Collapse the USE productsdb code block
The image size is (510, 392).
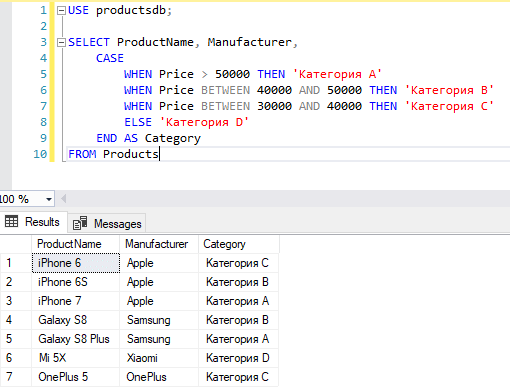pos(61,11)
